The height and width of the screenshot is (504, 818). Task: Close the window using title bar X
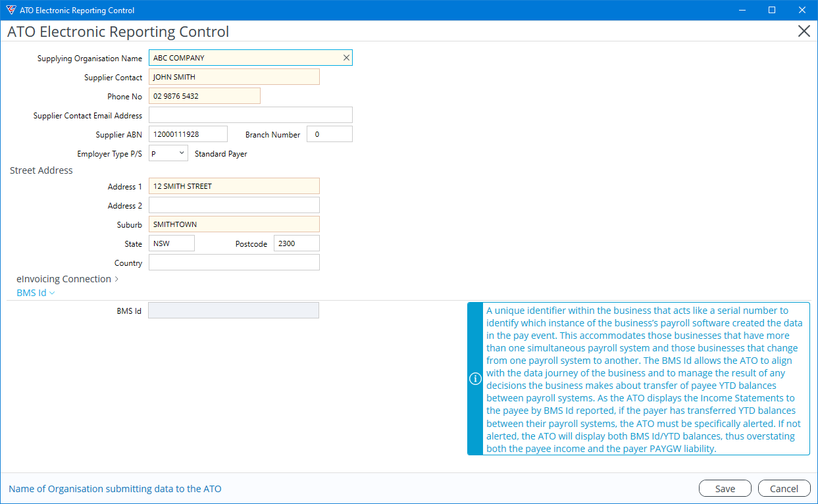coord(802,10)
